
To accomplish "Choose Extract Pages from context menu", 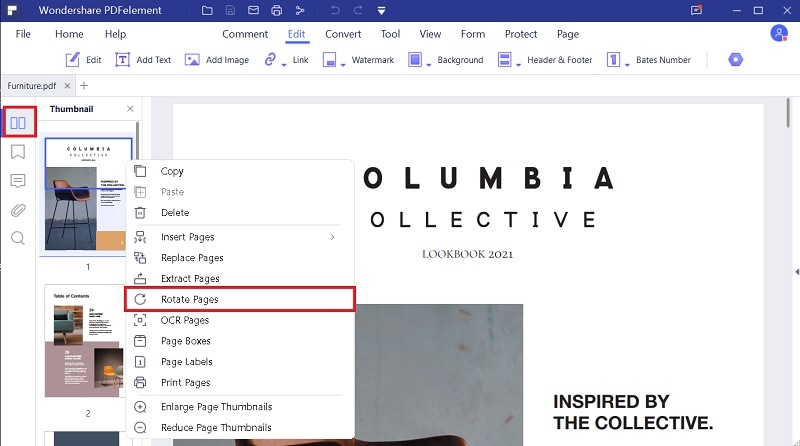I will (240, 279).
